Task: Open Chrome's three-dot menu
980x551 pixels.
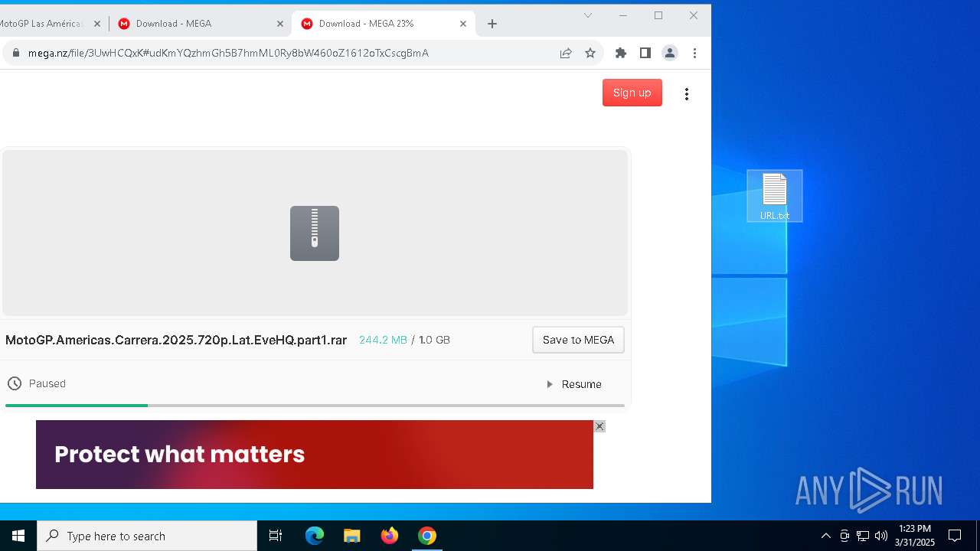Action: click(x=694, y=53)
